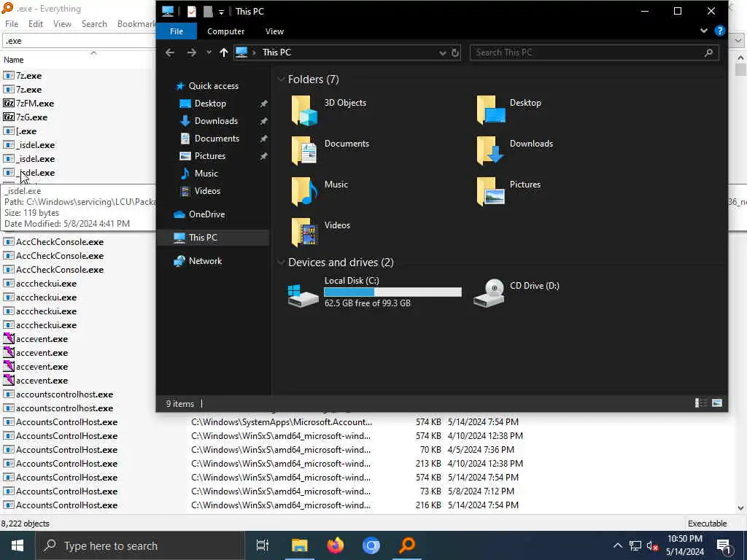Open notification center in system tray
This screenshot has height=560, width=747.
(x=724, y=546)
